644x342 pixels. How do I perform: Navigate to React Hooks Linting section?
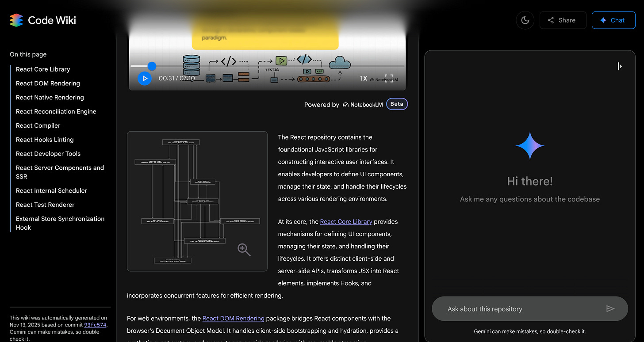click(x=45, y=140)
